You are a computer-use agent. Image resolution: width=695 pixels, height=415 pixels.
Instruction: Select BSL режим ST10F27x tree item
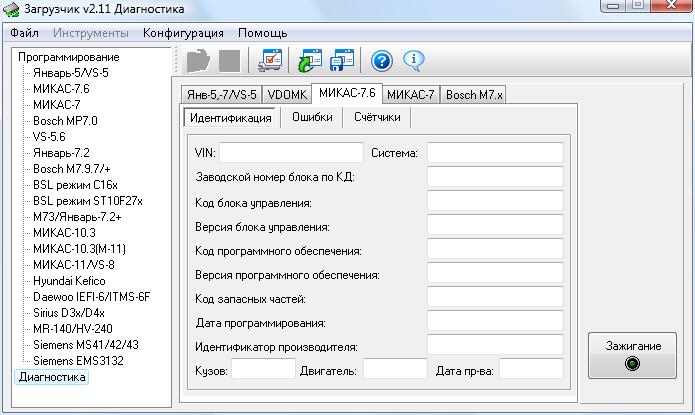[88, 201]
